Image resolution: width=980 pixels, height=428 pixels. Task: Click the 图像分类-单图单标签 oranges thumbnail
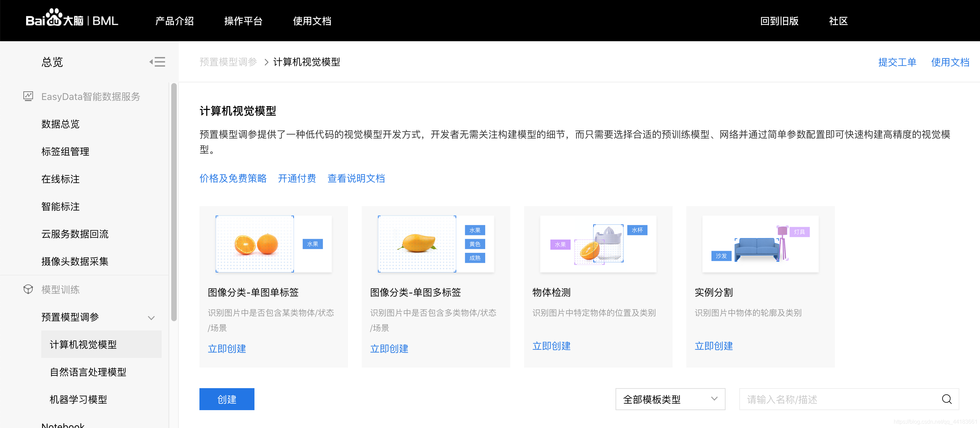pos(273,244)
